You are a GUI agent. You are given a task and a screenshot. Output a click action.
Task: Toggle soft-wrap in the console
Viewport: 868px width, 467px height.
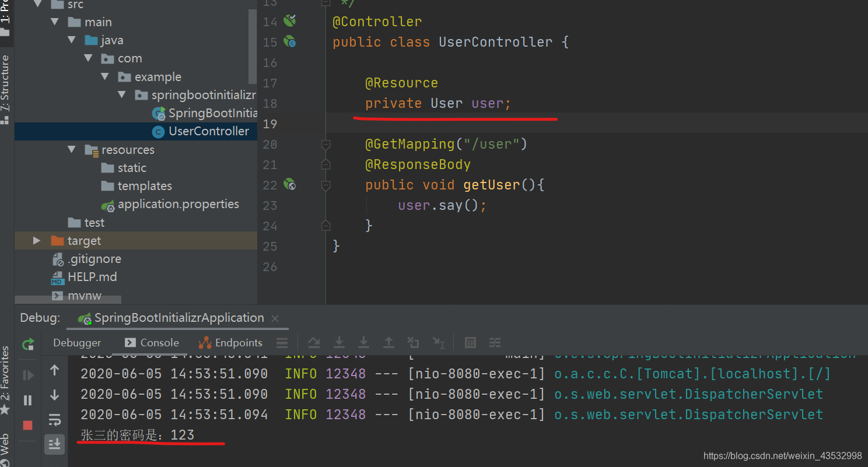(55, 419)
